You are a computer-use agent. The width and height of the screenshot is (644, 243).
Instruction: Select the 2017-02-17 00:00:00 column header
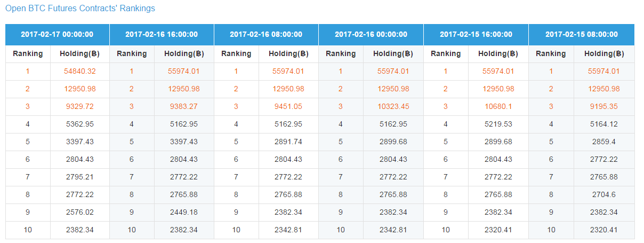click(57, 35)
